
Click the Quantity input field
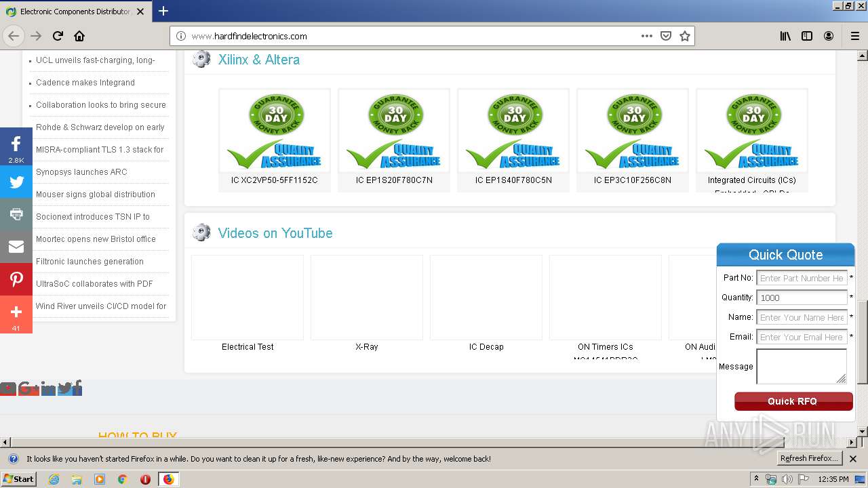pyautogui.click(x=802, y=298)
